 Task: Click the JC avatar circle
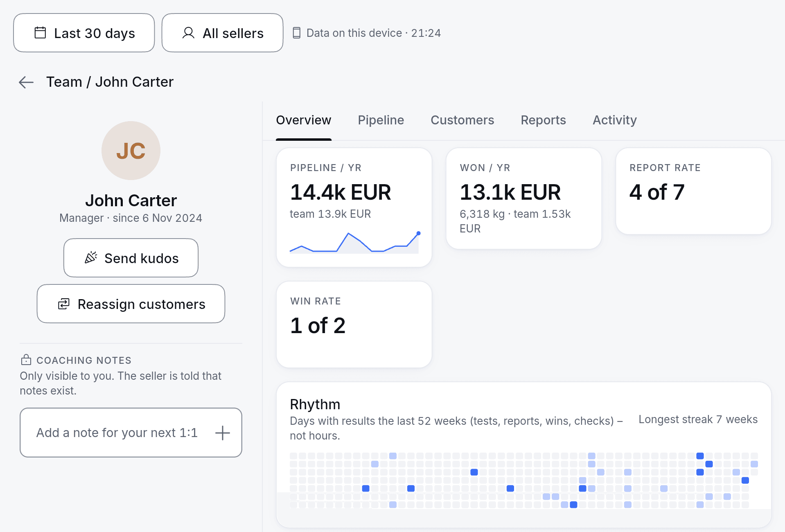tap(131, 151)
